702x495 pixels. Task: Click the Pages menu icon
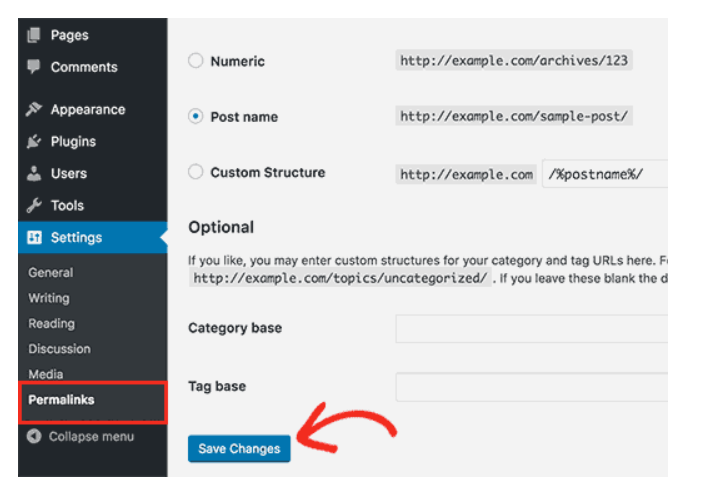(x=34, y=35)
